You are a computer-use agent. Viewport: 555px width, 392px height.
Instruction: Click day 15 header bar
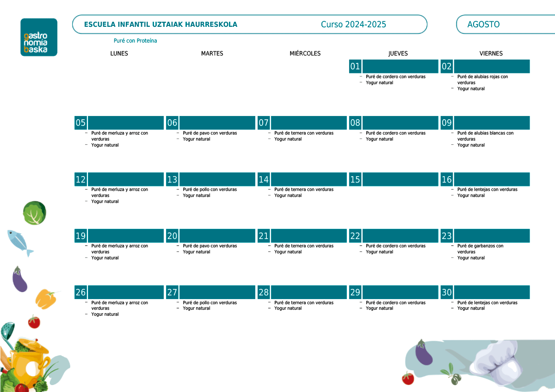pyautogui.click(x=393, y=179)
